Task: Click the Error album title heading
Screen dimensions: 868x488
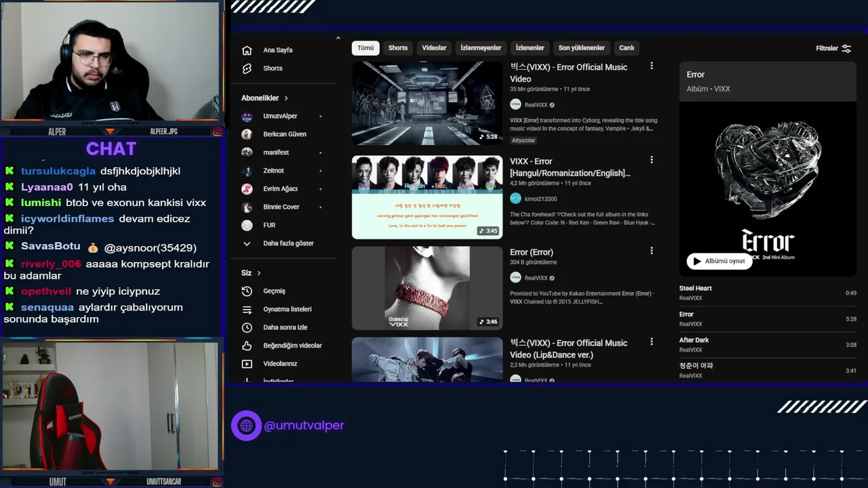Action: (695, 75)
